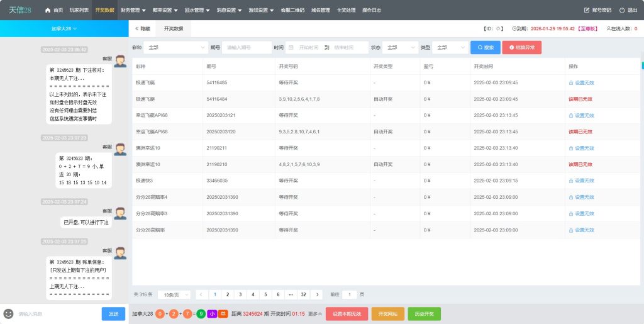
Task: Click the red 设置本期无效 button
Action: tap(347, 313)
